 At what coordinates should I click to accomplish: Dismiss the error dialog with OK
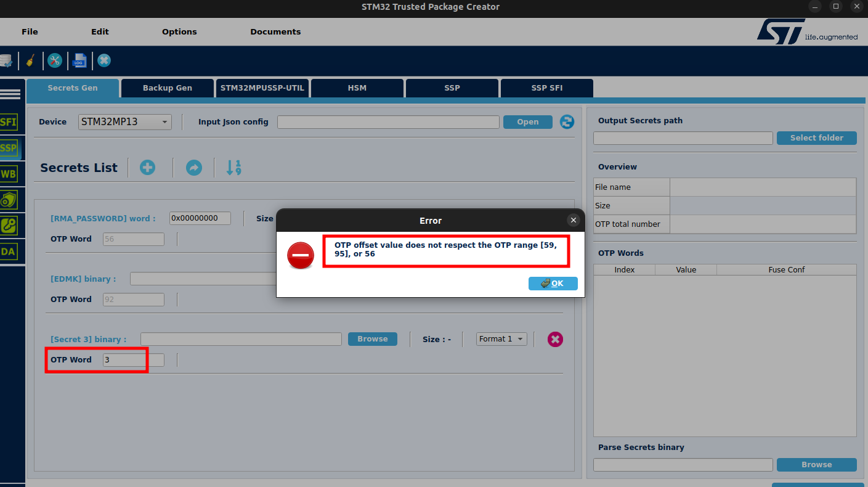click(x=553, y=283)
